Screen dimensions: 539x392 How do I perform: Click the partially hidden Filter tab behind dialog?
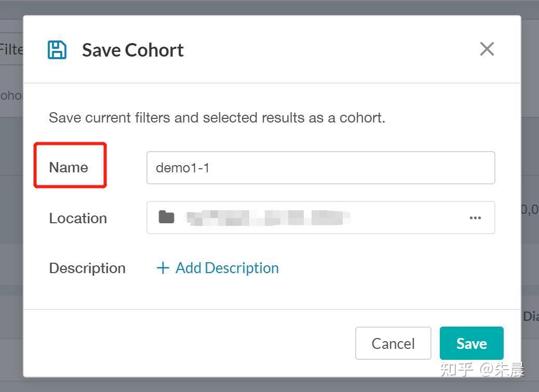click(11, 49)
